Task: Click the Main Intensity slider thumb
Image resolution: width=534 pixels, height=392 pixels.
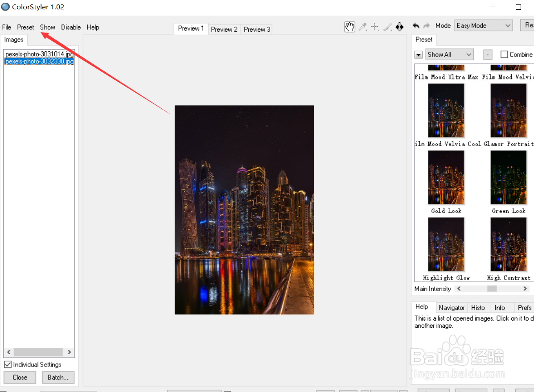Action: (x=492, y=289)
